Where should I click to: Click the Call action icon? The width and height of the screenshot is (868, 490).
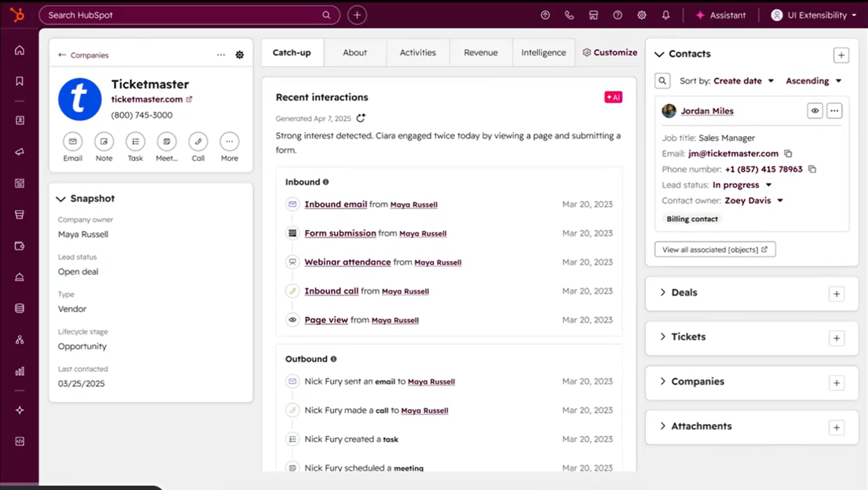pos(198,142)
